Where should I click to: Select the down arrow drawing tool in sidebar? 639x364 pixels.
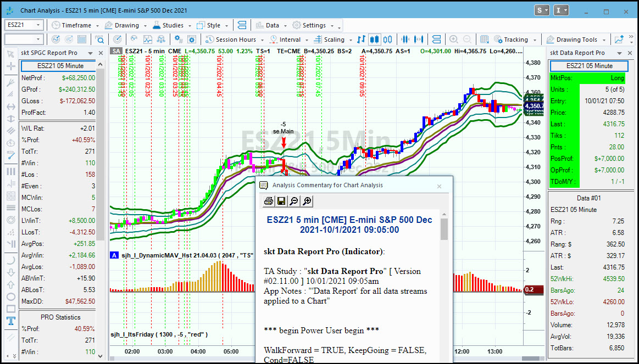coord(11,272)
